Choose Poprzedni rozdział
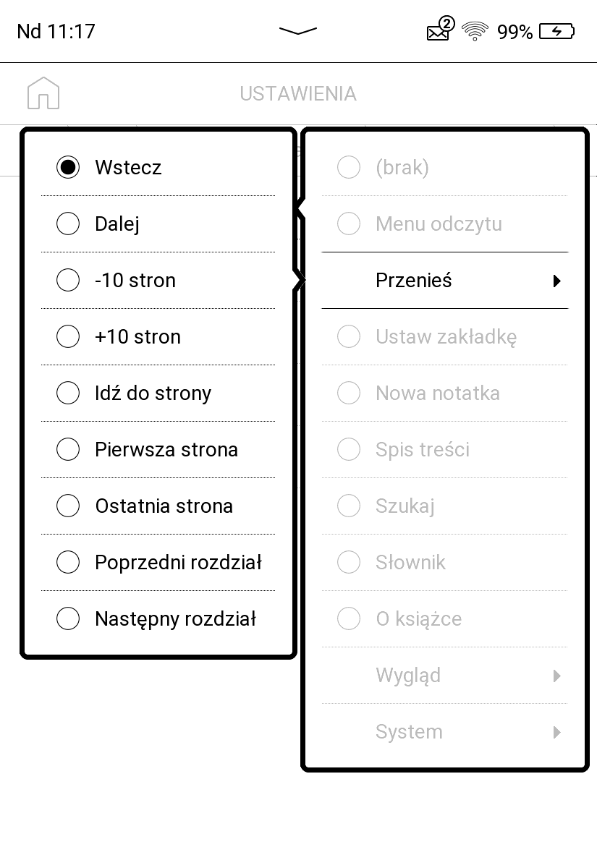597x868 pixels. (158, 563)
